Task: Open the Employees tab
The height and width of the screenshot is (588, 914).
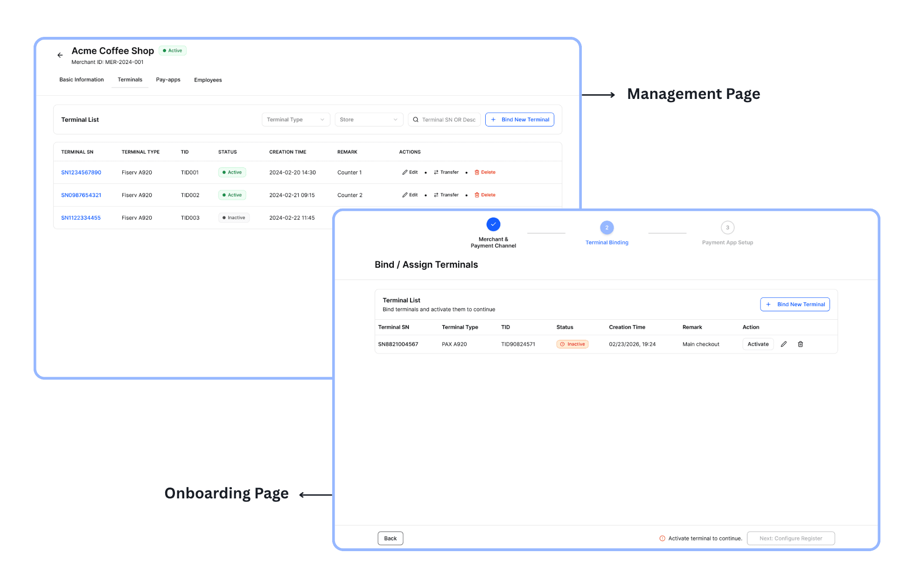Action: (x=208, y=80)
